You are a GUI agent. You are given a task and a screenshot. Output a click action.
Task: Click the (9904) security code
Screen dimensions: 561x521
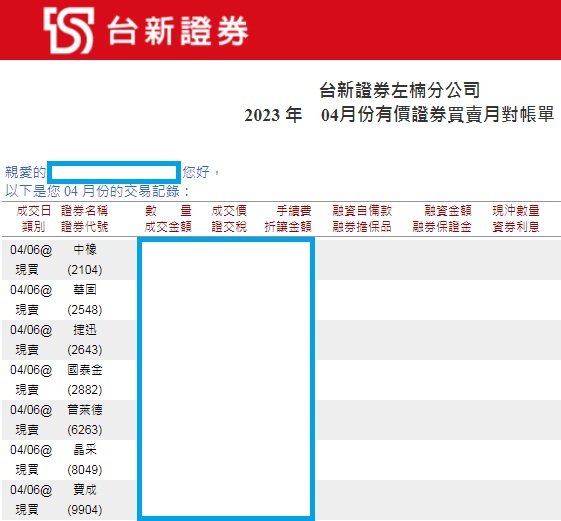click(x=85, y=510)
